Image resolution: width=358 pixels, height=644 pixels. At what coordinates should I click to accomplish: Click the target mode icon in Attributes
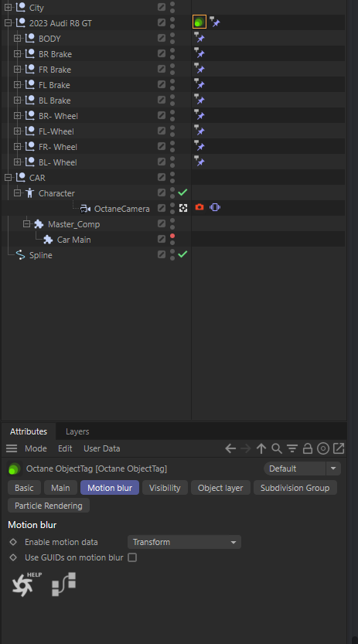[x=323, y=448]
